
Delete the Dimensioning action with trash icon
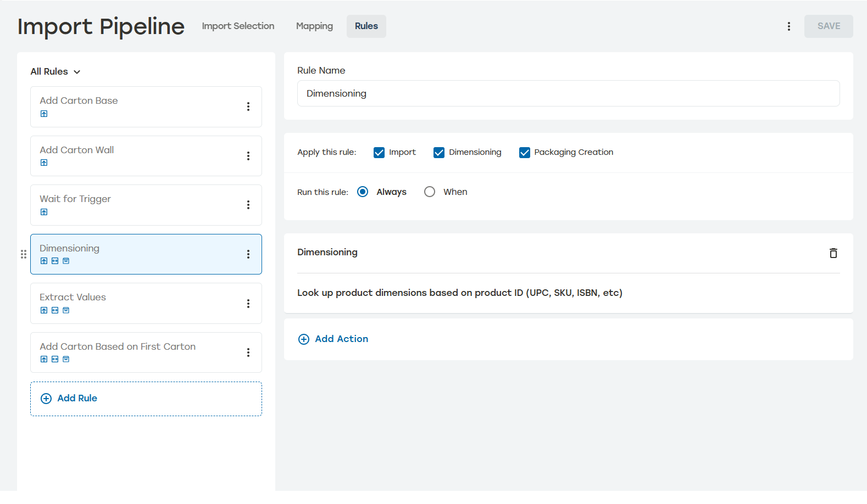(x=833, y=253)
